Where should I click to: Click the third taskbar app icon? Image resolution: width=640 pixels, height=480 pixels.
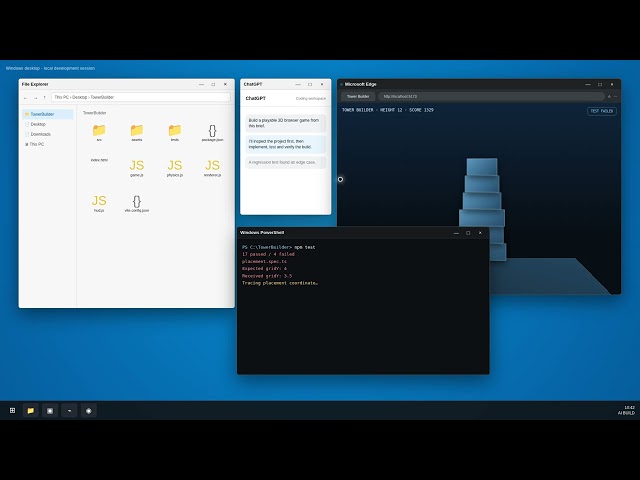coord(50,411)
